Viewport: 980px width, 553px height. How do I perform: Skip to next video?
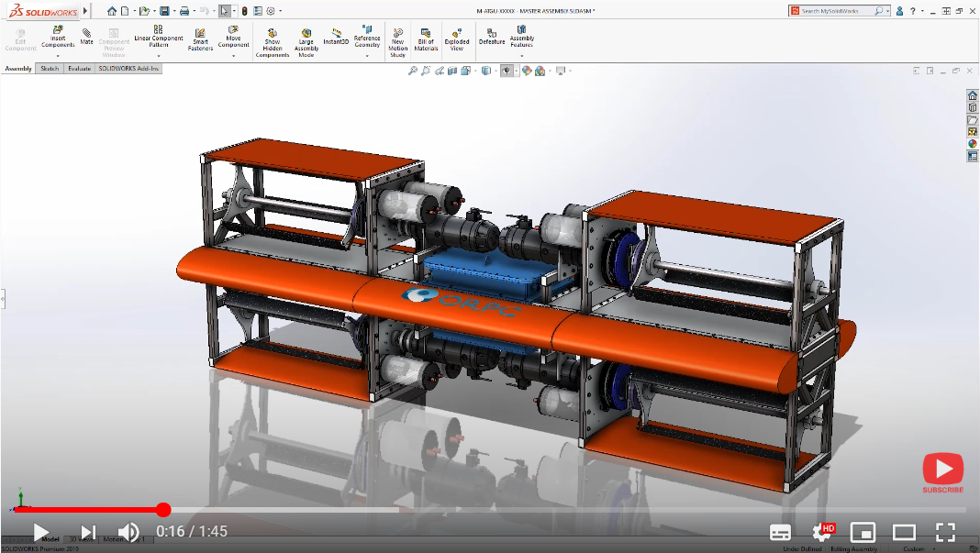pyautogui.click(x=88, y=533)
